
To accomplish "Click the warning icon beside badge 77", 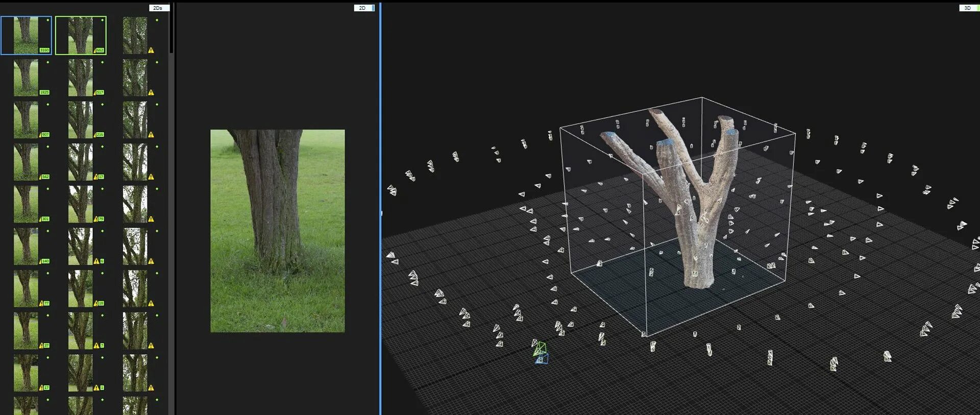I will 41,303.
